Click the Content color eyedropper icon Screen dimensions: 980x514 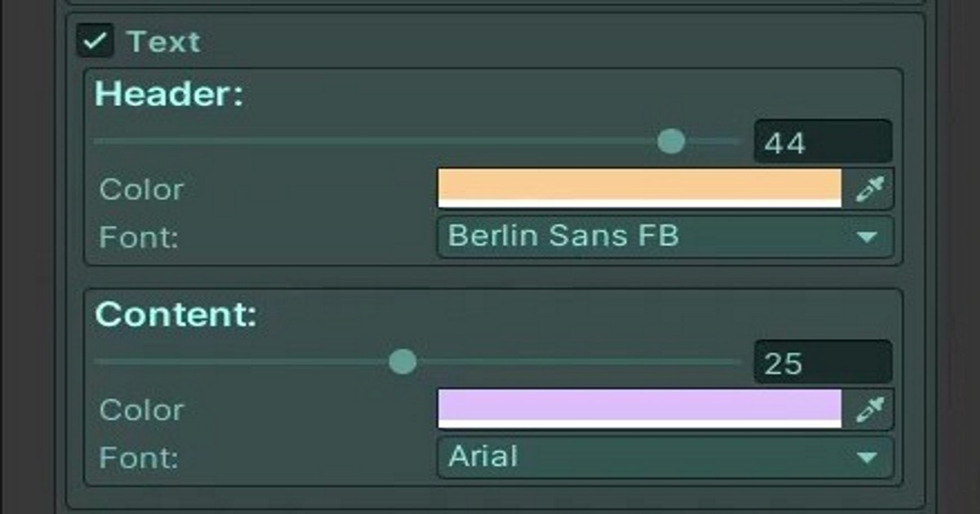coord(870,410)
